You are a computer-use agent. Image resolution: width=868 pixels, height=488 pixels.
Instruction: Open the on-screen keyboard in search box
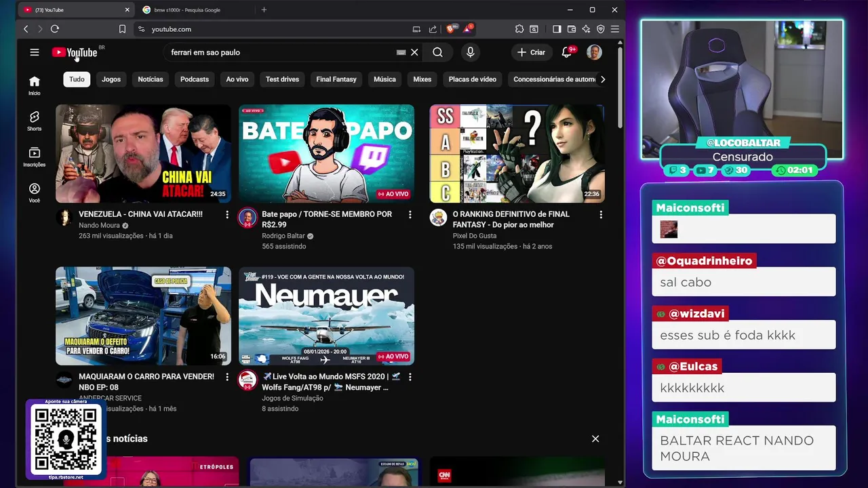click(401, 52)
